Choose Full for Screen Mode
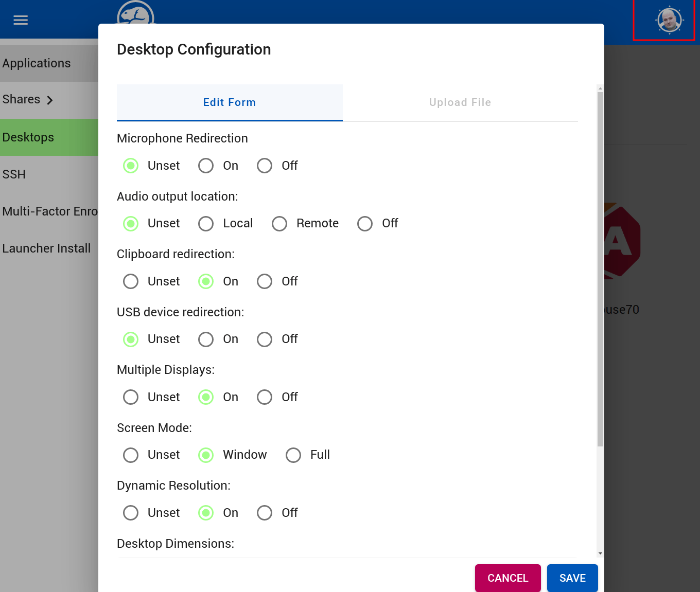 (293, 455)
